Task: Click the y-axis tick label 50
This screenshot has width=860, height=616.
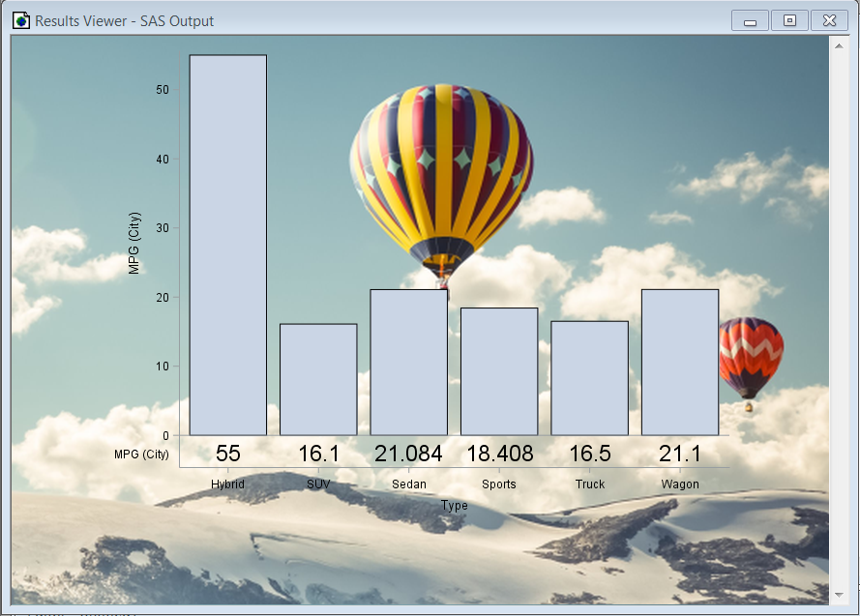Action: [x=163, y=90]
